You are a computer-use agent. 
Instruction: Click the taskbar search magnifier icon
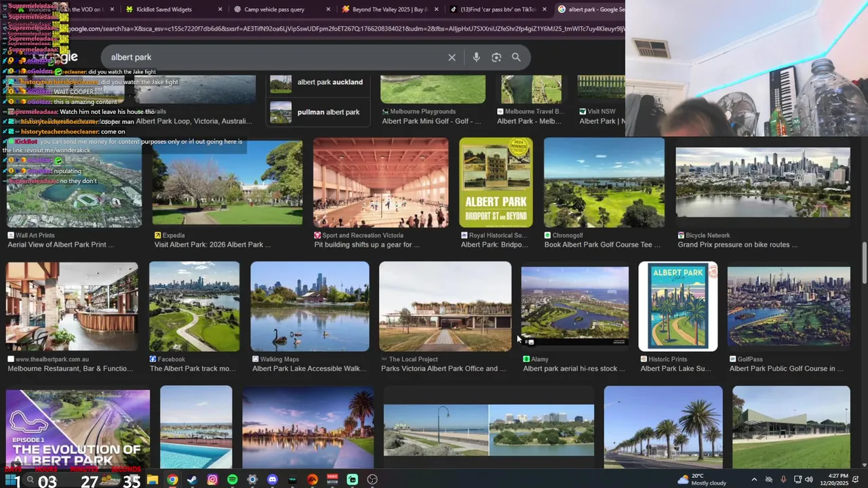coord(30,480)
